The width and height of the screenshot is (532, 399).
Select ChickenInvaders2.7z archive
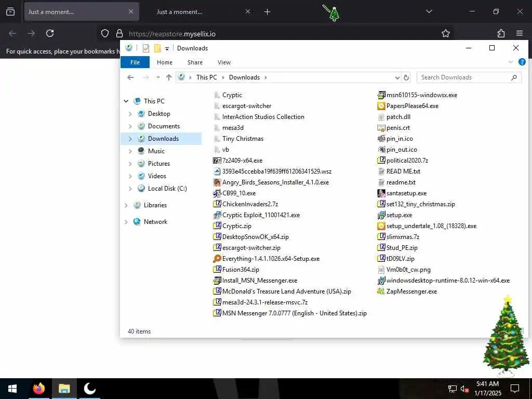tap(250, 204)
